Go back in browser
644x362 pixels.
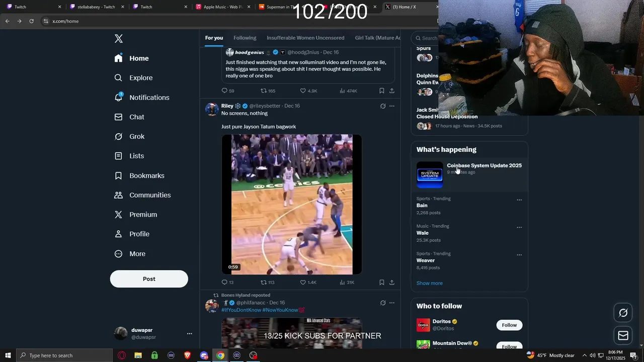point(7,21)
